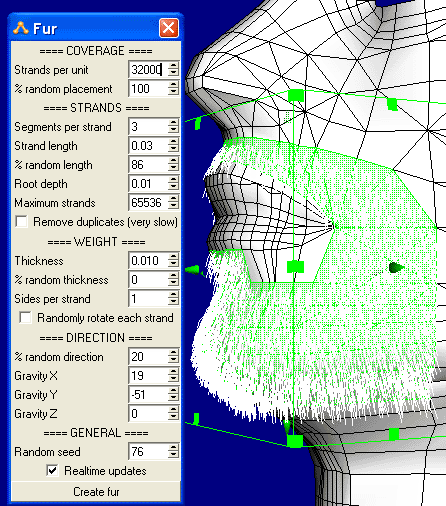The height and width of the screenshot is (506, 446).
Task: Click the Random seed value field
Action: (x=148, y=452)
